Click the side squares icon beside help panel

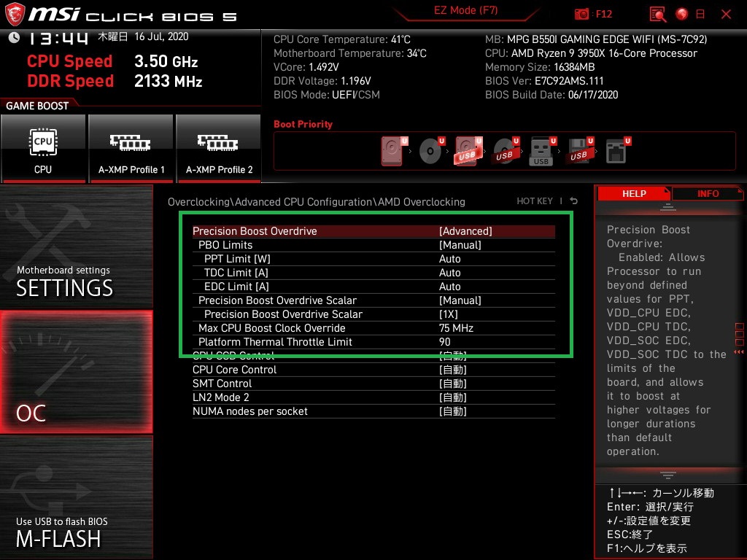click(x=740, y=334)
